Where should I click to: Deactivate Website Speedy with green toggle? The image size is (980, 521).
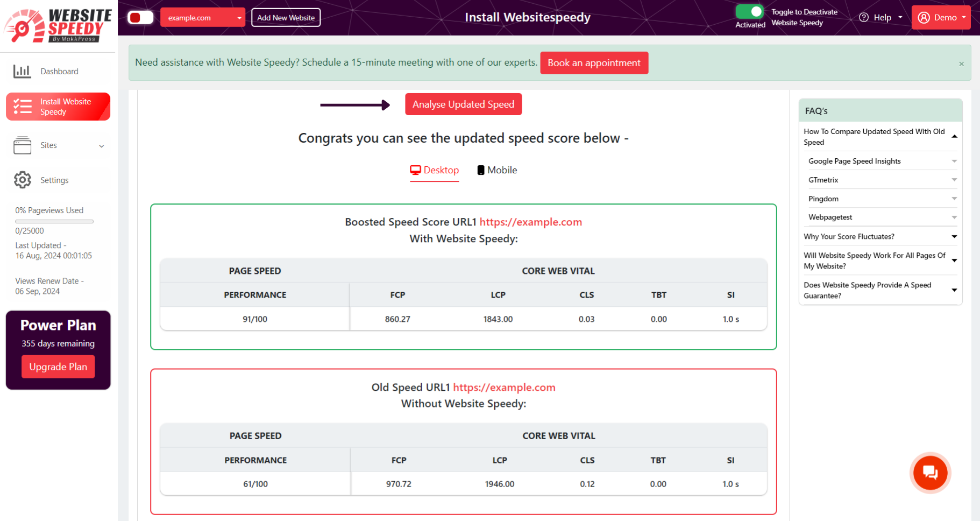750,11
